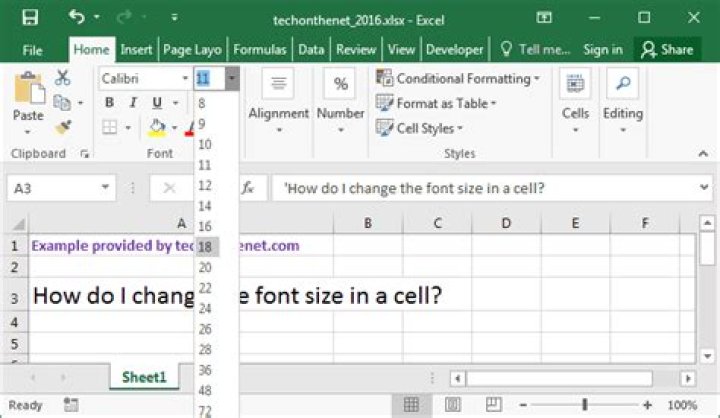Click the Select All corner triangle
The height and width of the screenshot is (418, 720).
point(18,224)
